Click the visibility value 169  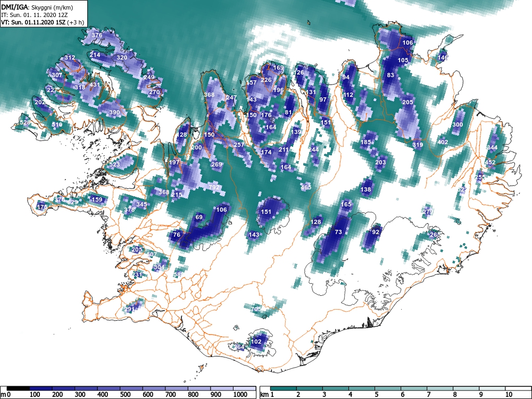[x=278, y=68]
